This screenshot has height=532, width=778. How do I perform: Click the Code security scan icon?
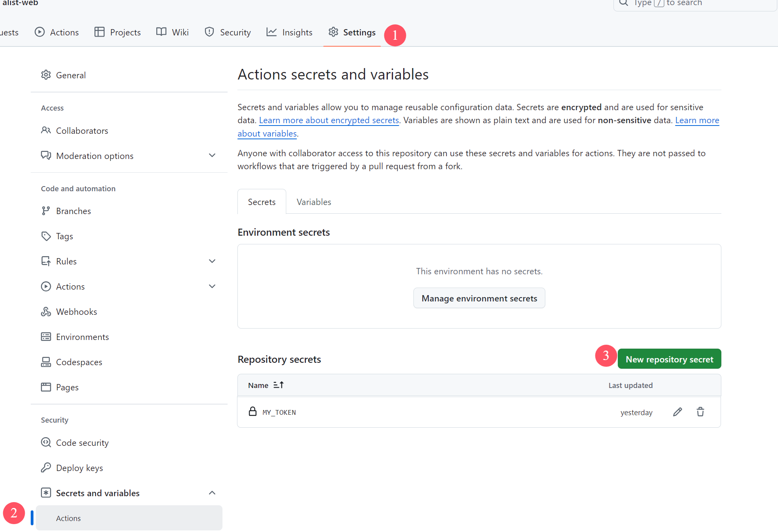click(x=46, y=442)
